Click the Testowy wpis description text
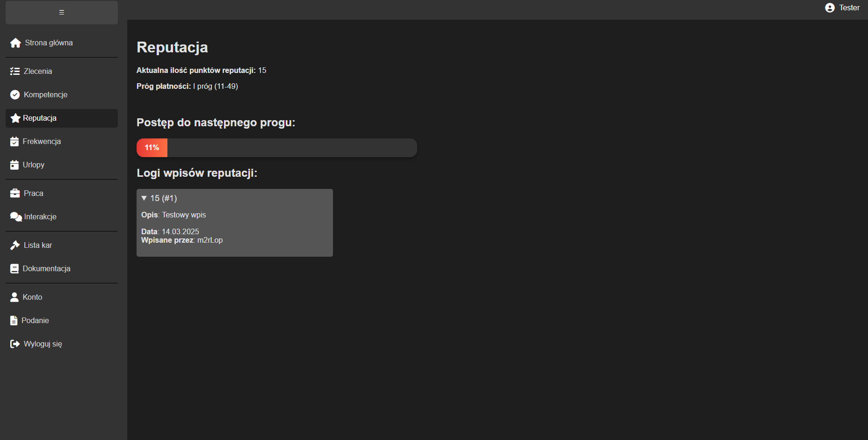Screen dimensions: 868x440 184,215
